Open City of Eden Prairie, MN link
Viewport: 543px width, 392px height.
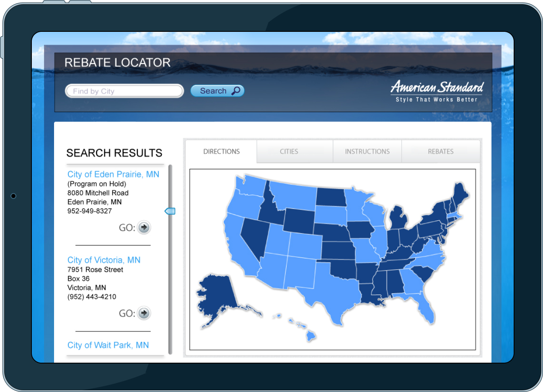113,174
